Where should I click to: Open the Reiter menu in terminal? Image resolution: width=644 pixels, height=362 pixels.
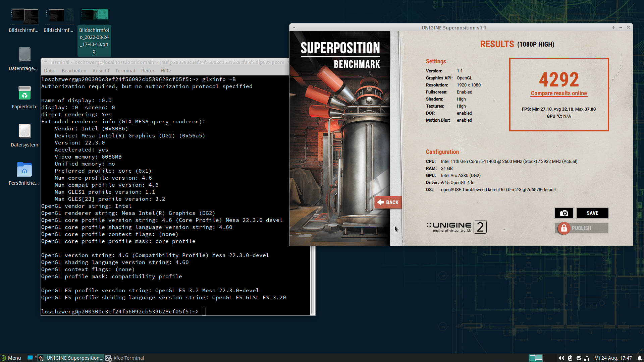tap(148, 71)
